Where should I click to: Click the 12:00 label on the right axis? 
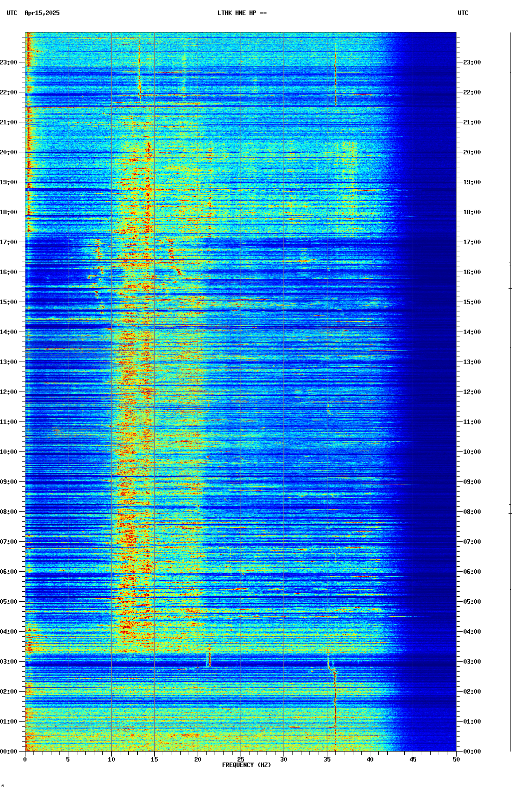tap(472, 392)
